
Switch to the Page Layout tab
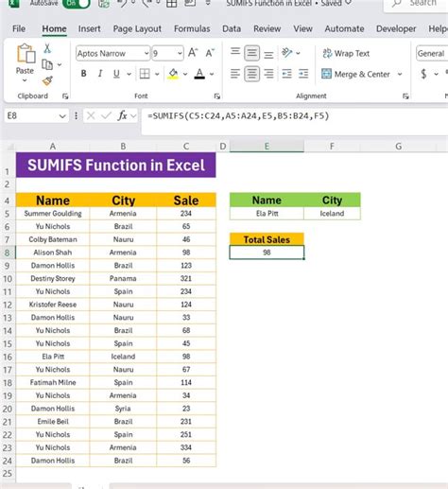pos(137,28)
